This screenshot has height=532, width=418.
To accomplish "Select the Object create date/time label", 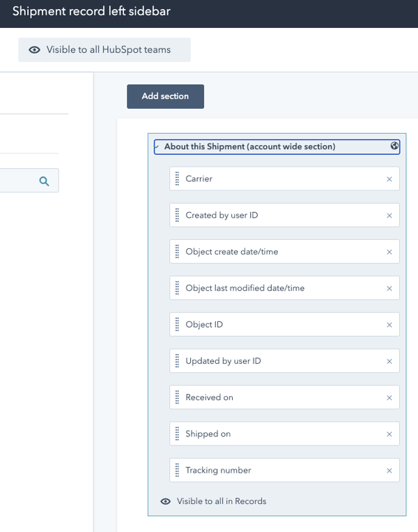I will click(232, 252).
